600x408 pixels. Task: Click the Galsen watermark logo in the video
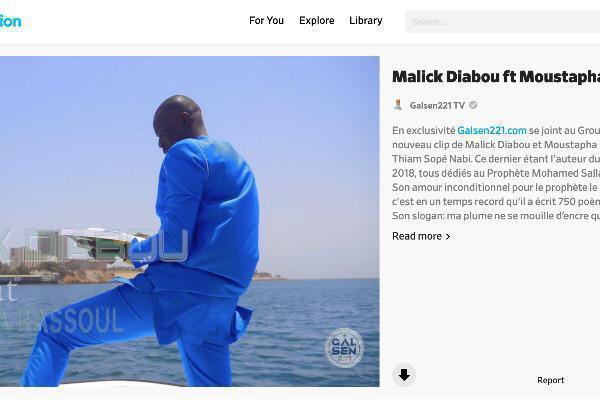point(344,348)
